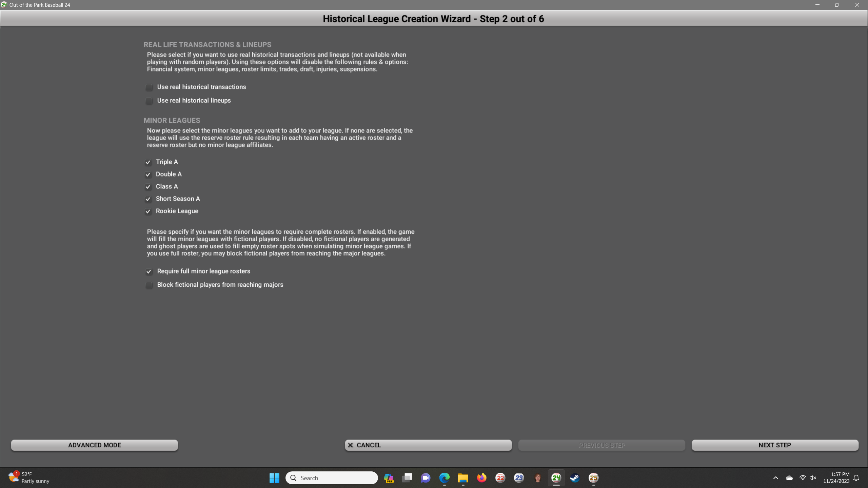
Task: Open Firefox from the taskbar
Action: pos(481,478)
